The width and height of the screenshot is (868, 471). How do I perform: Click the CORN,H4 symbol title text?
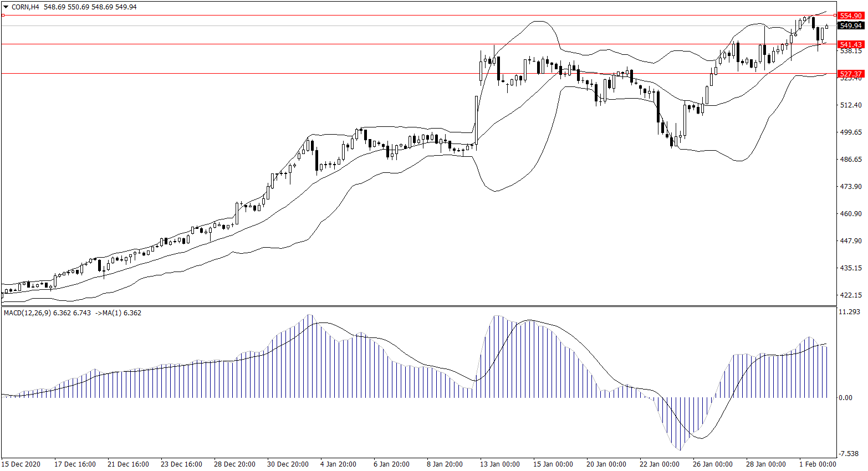click(x=25, y=7)
